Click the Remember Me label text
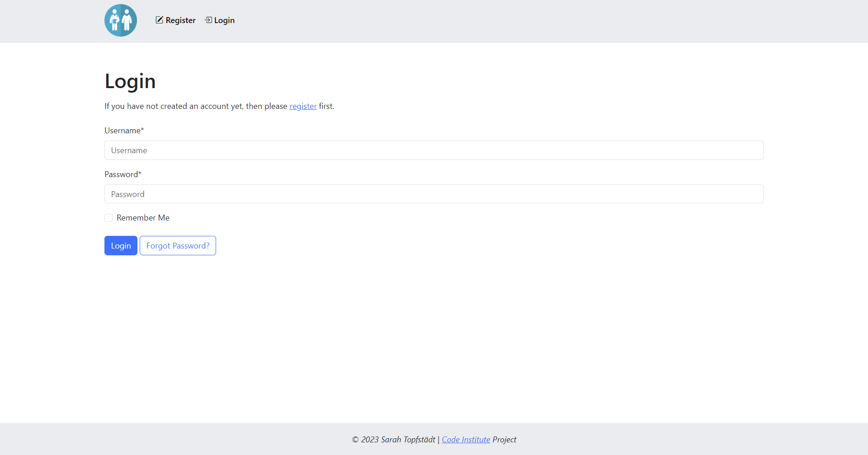 (143, 218)
